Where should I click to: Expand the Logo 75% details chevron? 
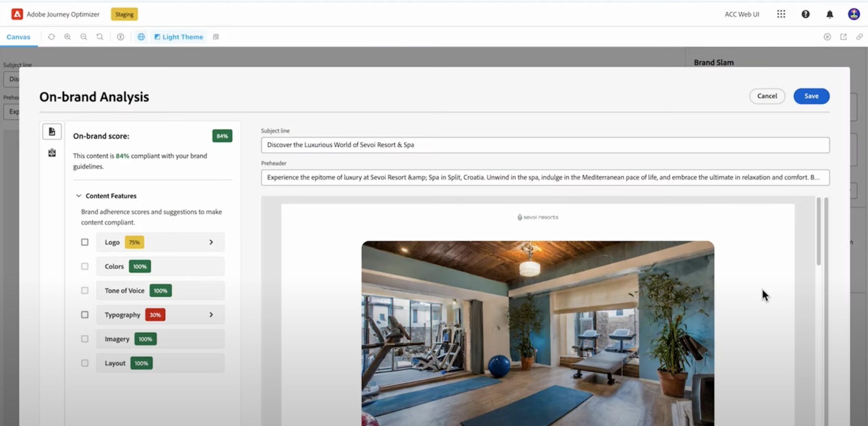click(211, 242)
